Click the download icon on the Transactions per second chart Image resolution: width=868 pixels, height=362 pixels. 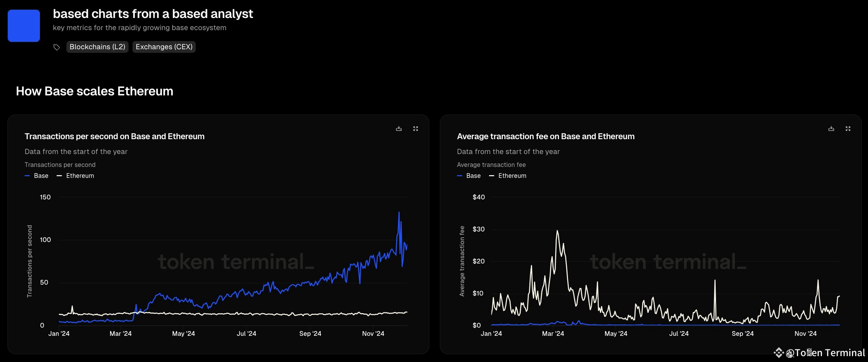tap(398, 128)
